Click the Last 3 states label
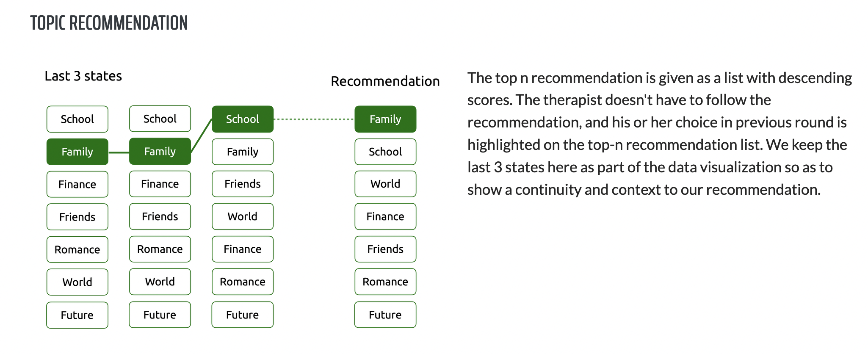The height and width of the screenshot is (354, 868). click(83, 76)
